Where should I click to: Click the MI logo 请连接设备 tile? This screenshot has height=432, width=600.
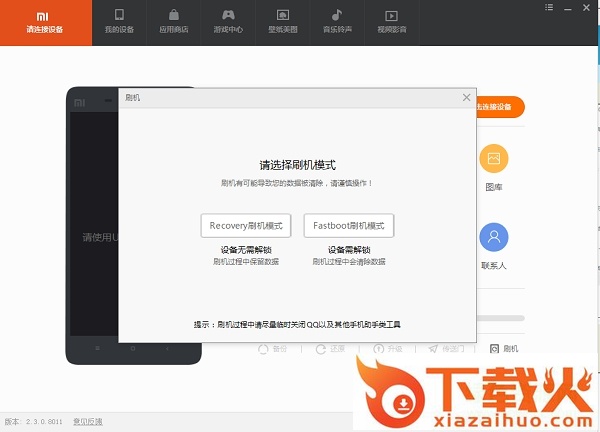point(46,22)
